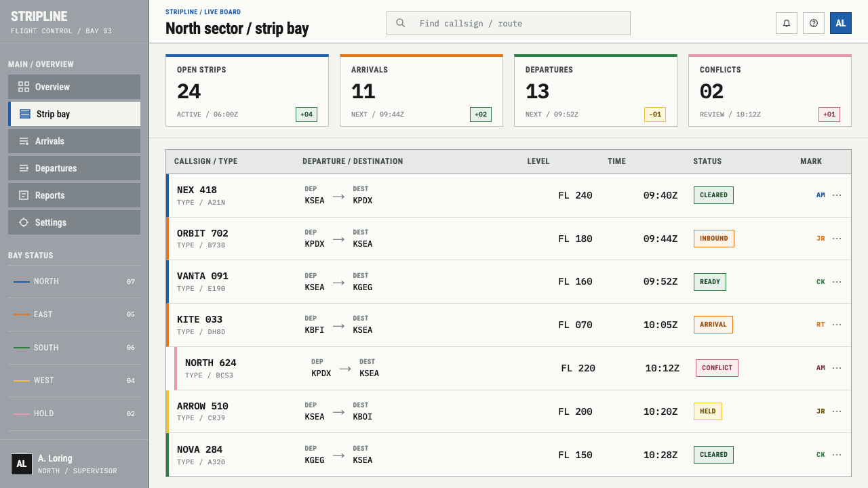Open the Departures summary card
The width and height of the screenshot is (868, 488).
click(596, 90)
